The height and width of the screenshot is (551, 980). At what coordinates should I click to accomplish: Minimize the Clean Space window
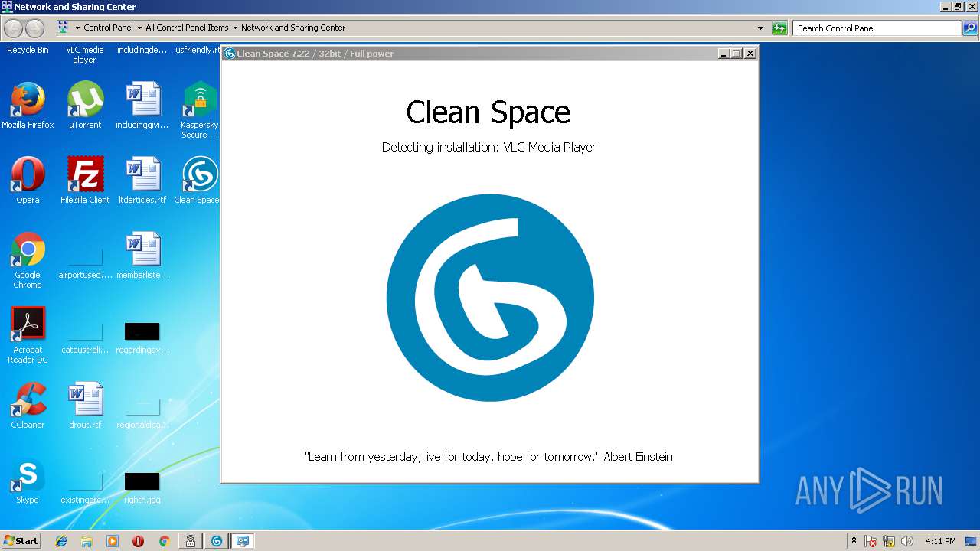[x=724, y=54]
